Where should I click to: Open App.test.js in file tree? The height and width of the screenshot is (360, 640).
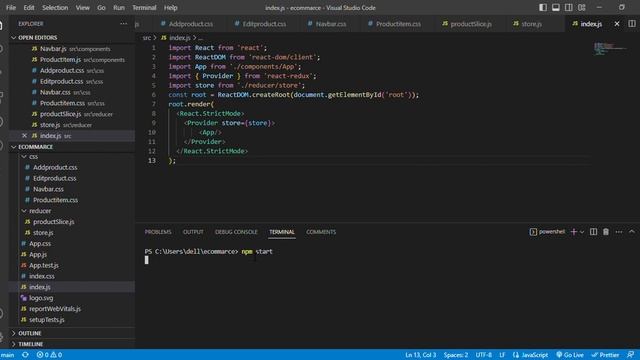[x=44, y=265]
